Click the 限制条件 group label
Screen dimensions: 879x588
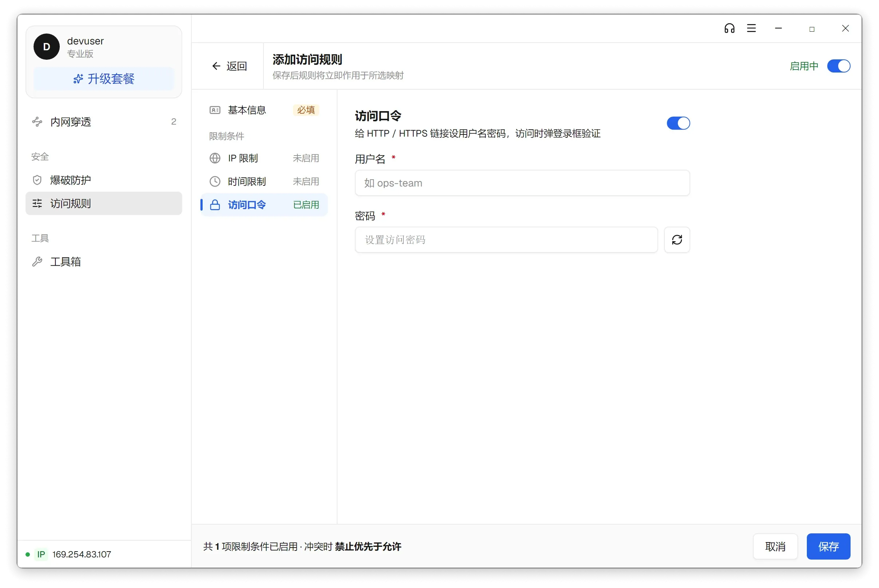point(227,136)
